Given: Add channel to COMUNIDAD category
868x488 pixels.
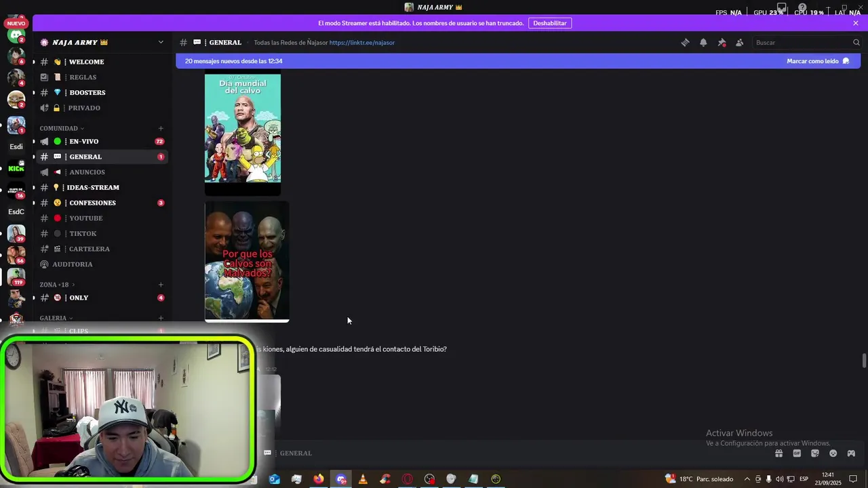Looking at the screenshot, I should [161, 128].
